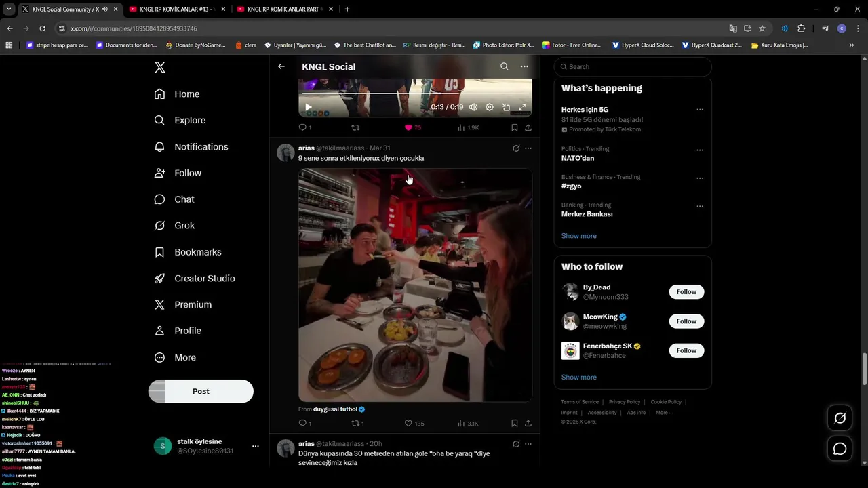Viewport: 868px width, 488px height.
Task: Open Chat in X sidebar
Action: pos(174,199)
